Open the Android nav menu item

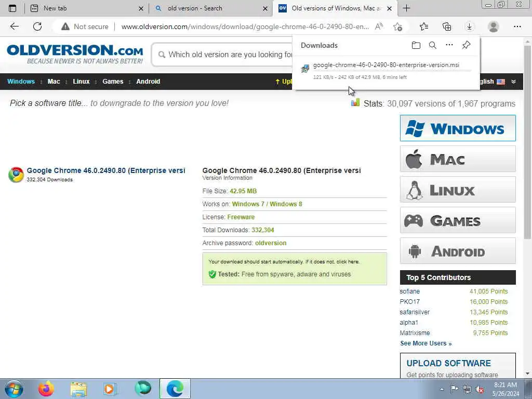click(x=148, y=82)
